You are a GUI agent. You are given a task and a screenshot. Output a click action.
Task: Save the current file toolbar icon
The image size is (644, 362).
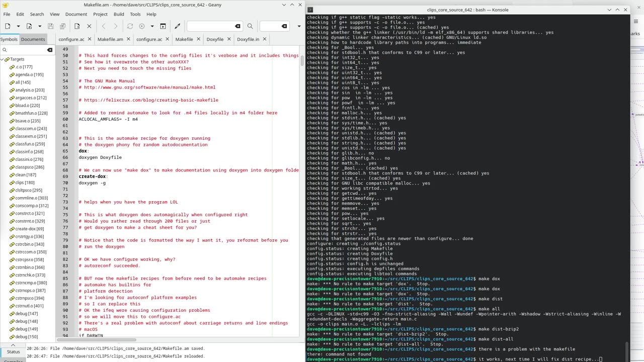pyautogui.click(x=50, y=26)
